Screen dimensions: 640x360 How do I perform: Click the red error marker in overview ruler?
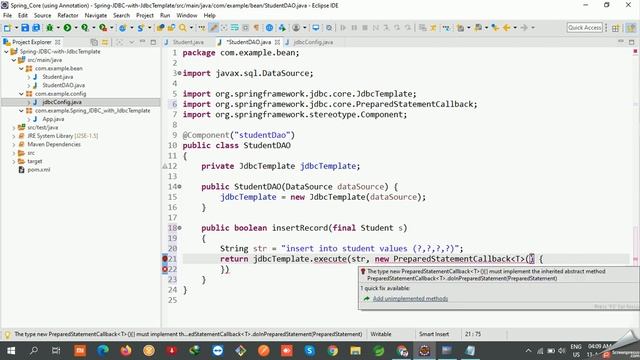635,52
